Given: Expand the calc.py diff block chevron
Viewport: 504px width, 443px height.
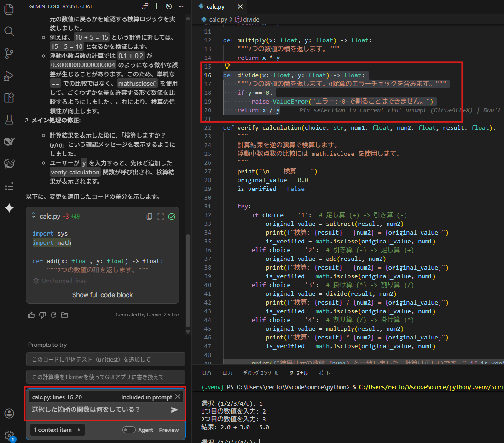Looking at the screenshot, I should (x=34, y=216).
